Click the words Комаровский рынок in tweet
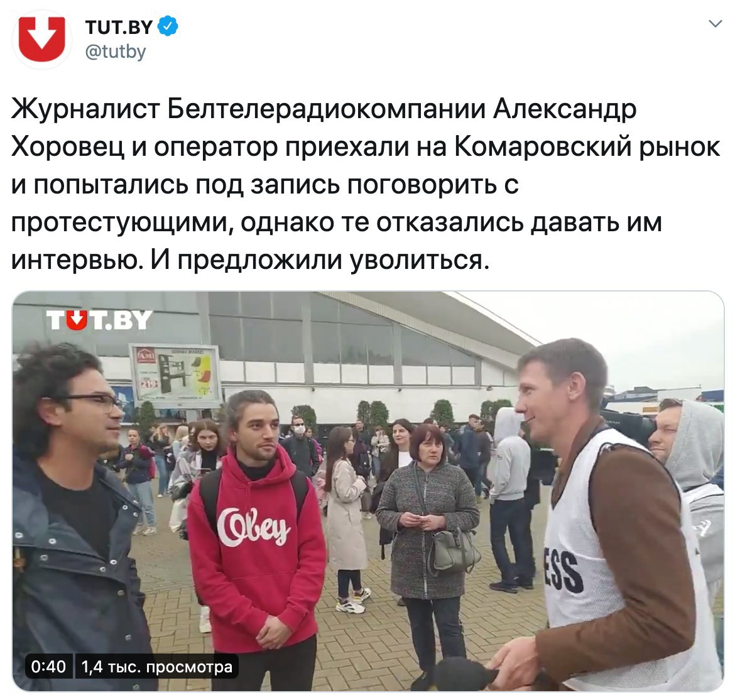 587,147
